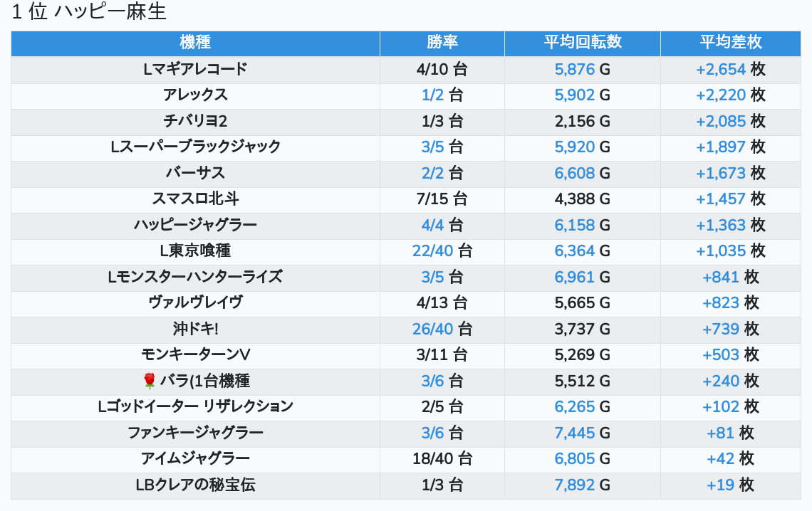Click バーサス machine name
Screen dimensions: 812x511
[x=195, y=173]
